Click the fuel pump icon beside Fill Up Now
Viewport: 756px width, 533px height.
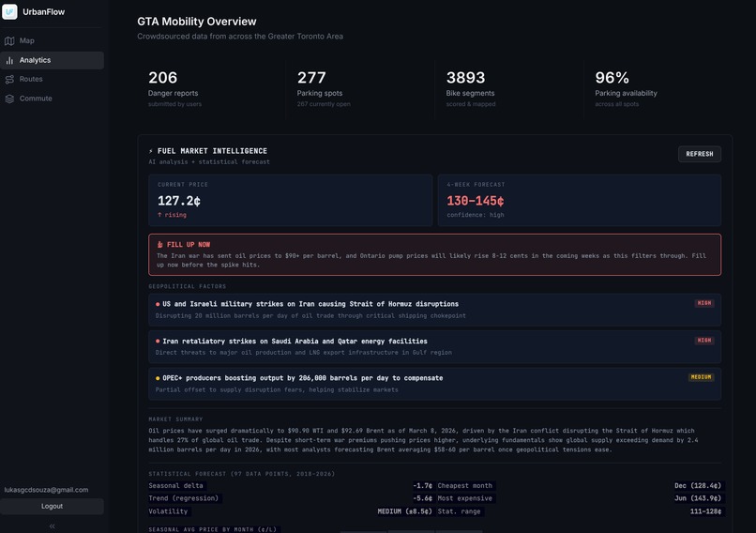click(x=160, y=245)
